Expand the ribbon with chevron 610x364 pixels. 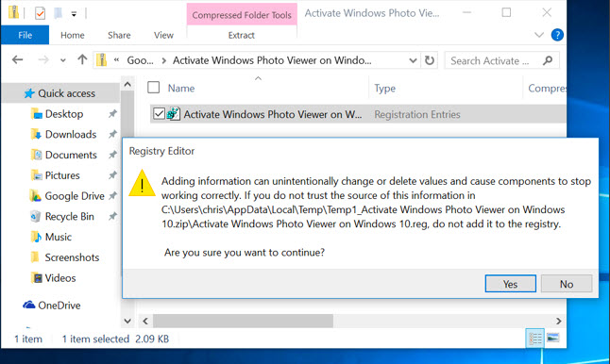click(539, 35)
